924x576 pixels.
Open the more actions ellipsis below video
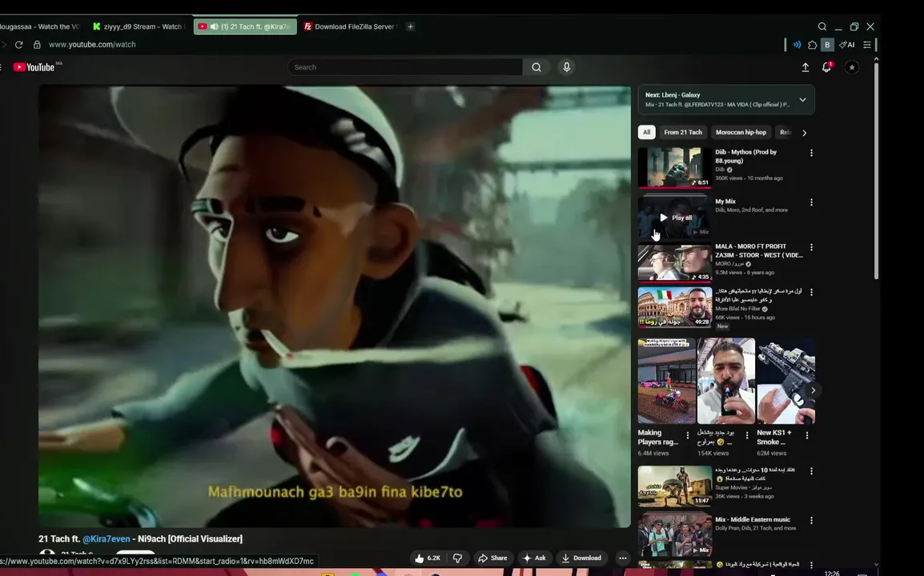pos(623,558)
